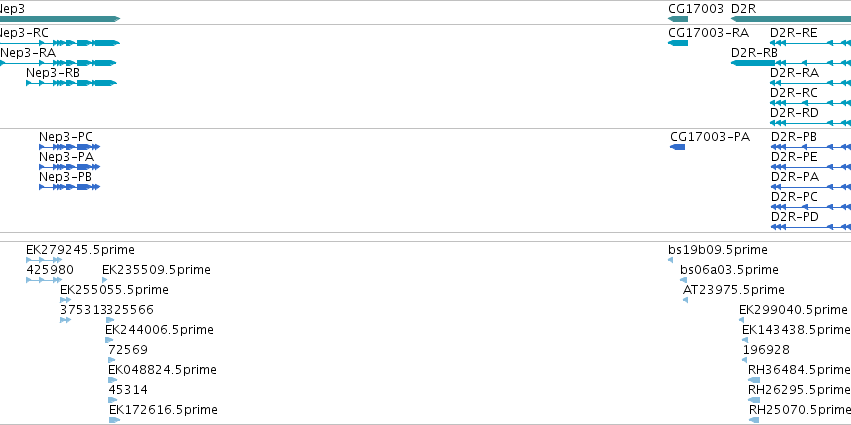This screenshot has width=851, height=425.
Task: Select the Nep3-RB transcript feature
Action: coord(71,83)
